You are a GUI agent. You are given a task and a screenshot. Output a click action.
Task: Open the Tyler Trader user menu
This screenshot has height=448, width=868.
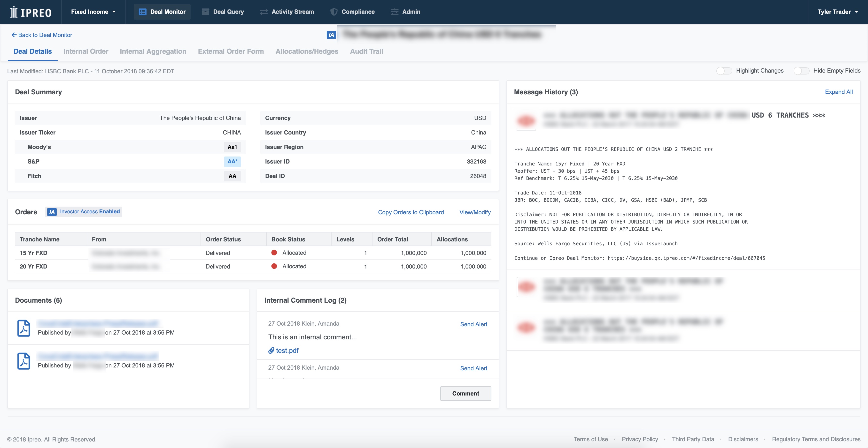click(838, 12)
